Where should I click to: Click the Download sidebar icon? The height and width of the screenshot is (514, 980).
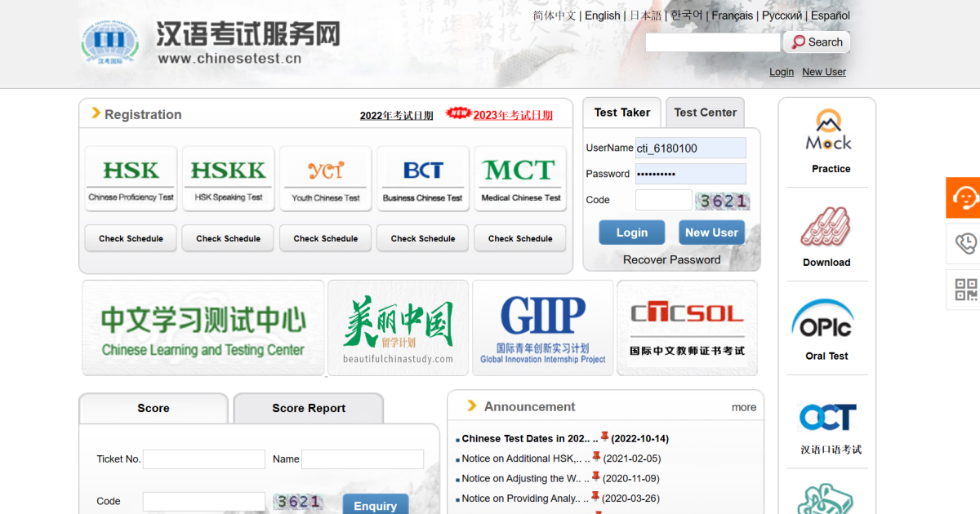(826, 236)
